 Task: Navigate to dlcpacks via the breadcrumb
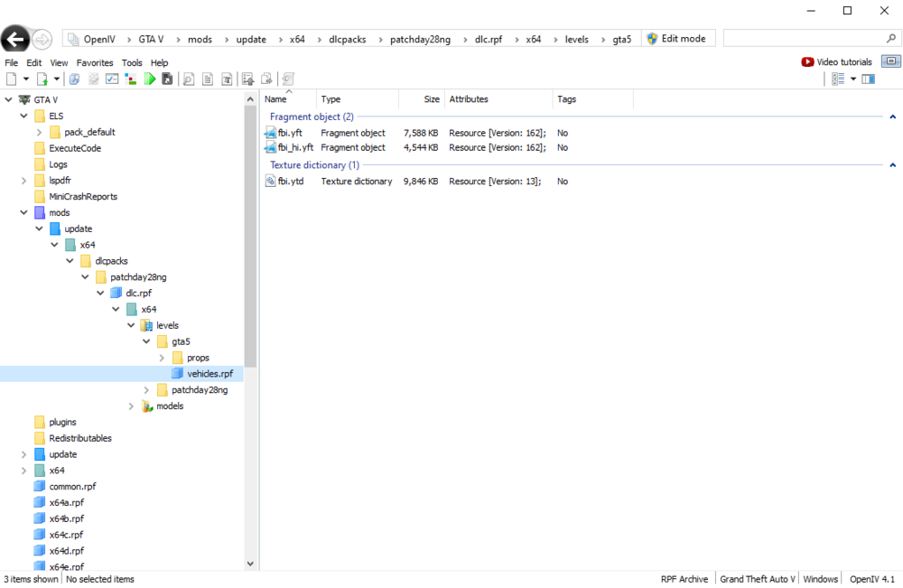[x=346, y=39]
